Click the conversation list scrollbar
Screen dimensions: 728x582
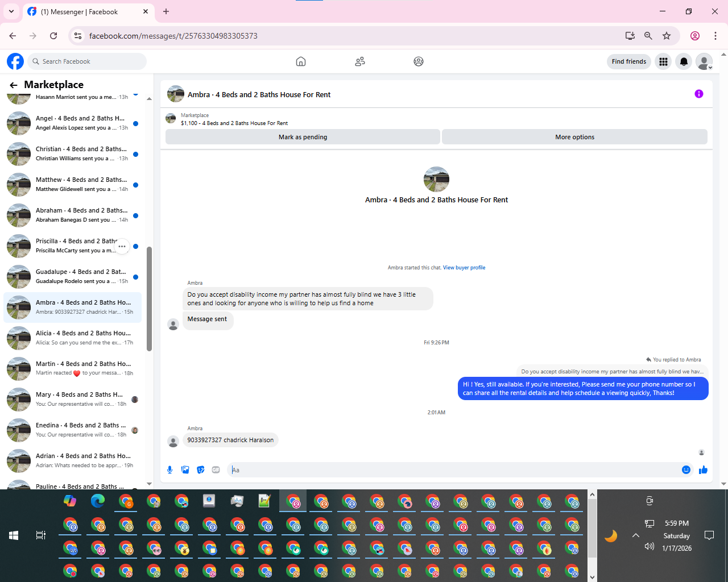coord(149,299)
